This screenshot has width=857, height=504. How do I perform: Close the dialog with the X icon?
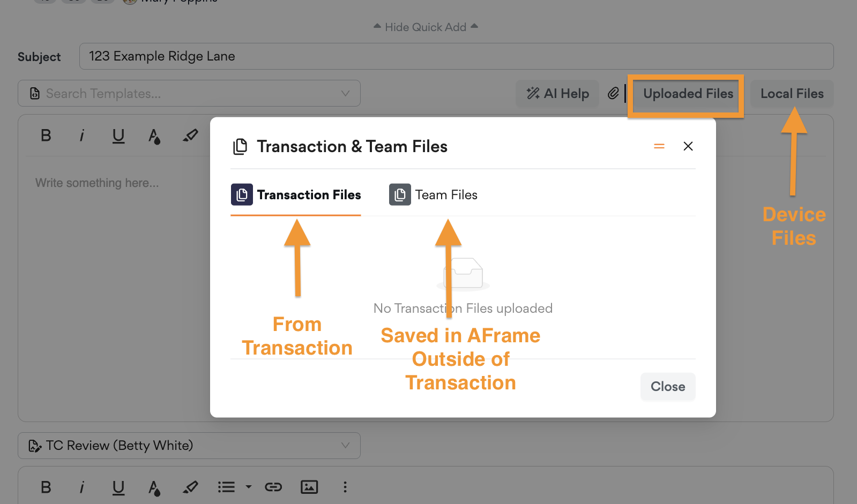(x=688, y=146)
